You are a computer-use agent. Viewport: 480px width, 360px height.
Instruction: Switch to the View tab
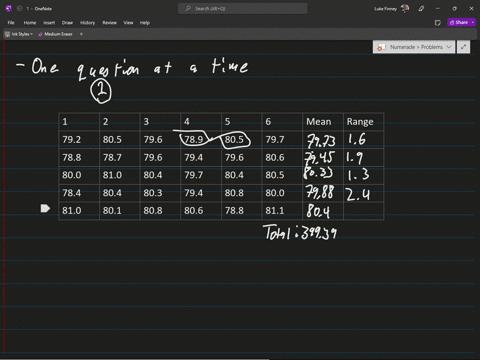[128, 23]
